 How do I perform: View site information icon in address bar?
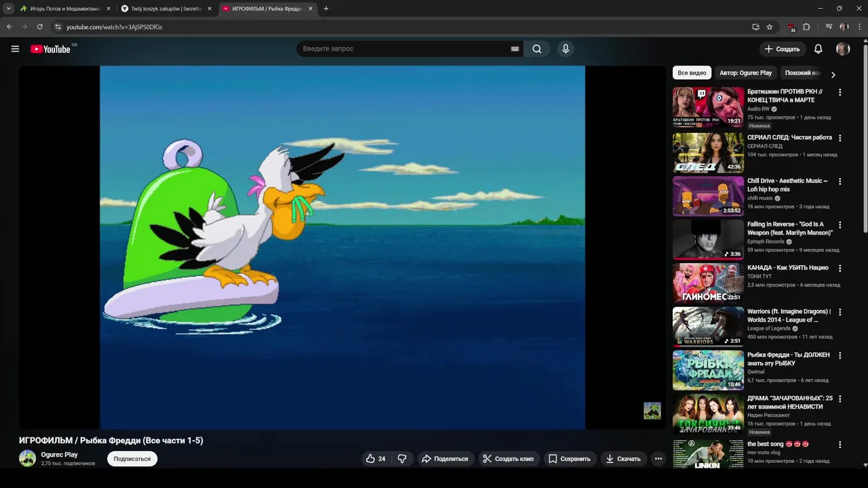click(x=58, y=27)
